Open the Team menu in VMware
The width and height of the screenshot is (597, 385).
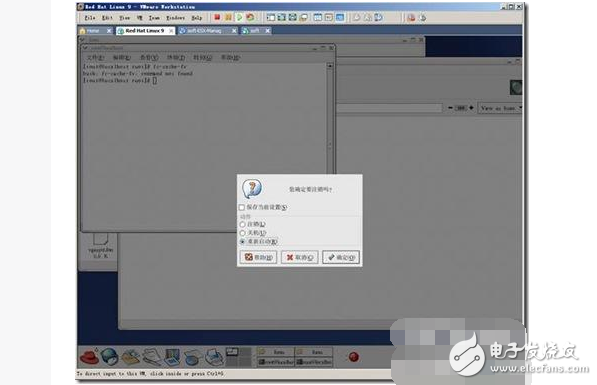point(154,18)
